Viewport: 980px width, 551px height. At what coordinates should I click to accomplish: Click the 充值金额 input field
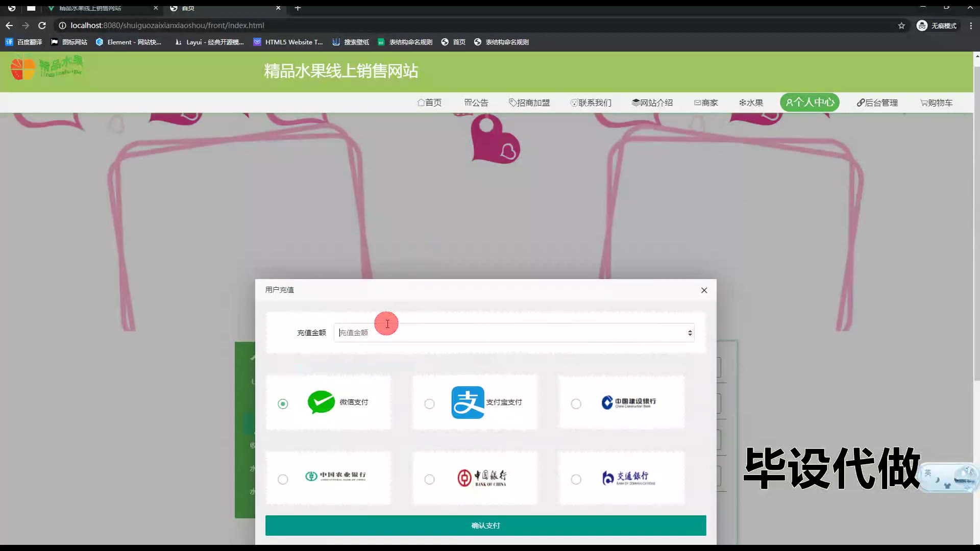(510, 333)
